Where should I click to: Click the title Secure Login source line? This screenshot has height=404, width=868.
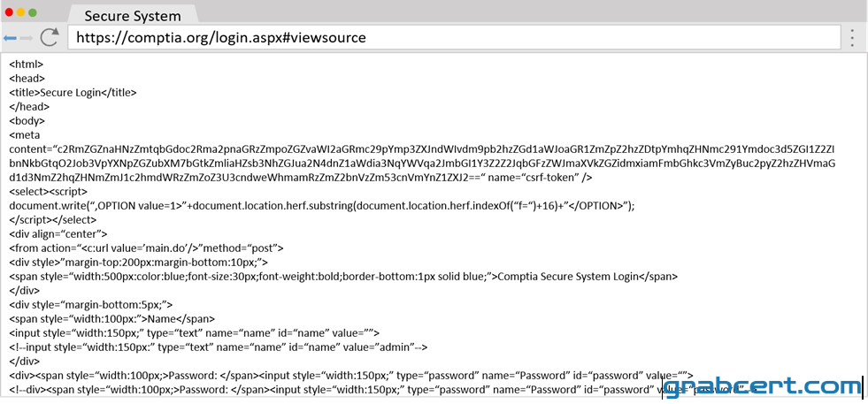pyautogui.click(x=73, y=93)
